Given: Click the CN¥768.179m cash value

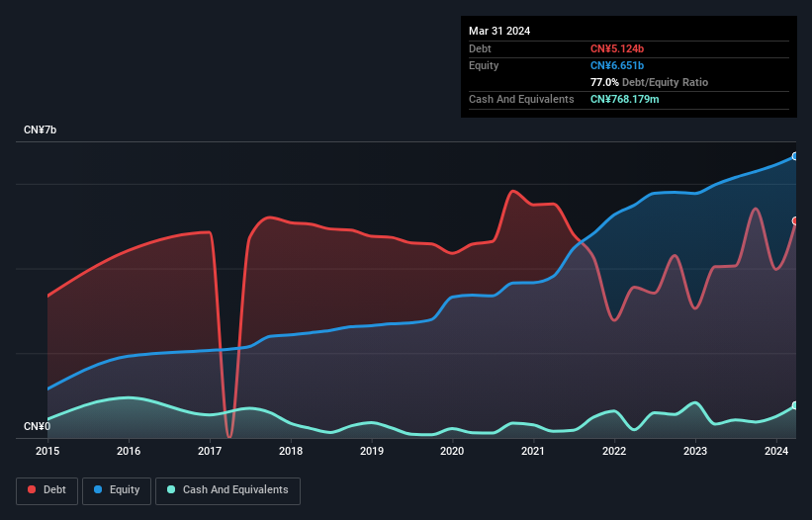Looking at the screenshot, I should (x=624, y=99).
